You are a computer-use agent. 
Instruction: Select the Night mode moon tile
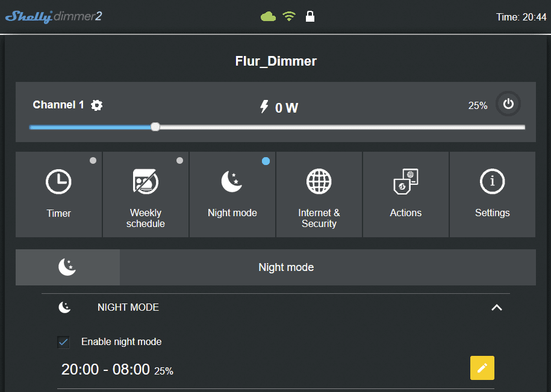[x=232, y=194]
